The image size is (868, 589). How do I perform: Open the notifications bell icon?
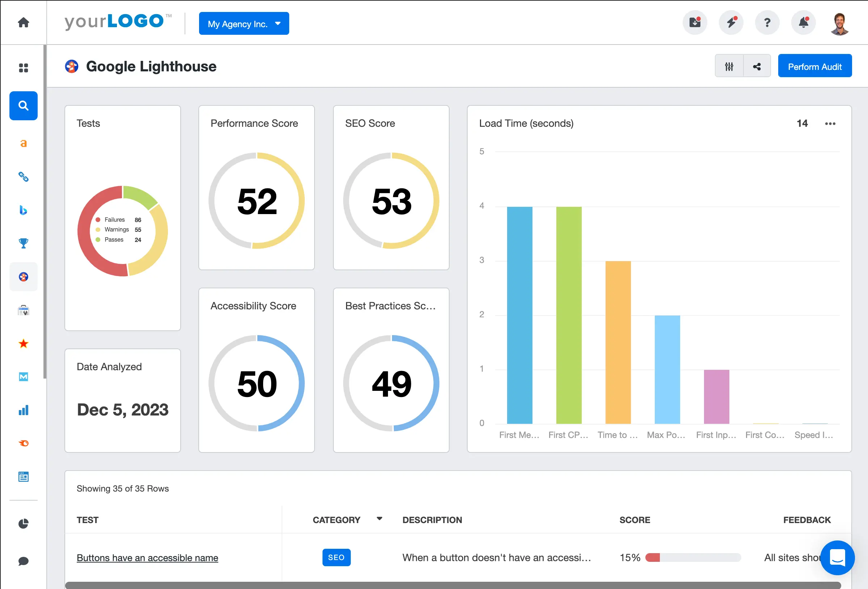[803, 23]
